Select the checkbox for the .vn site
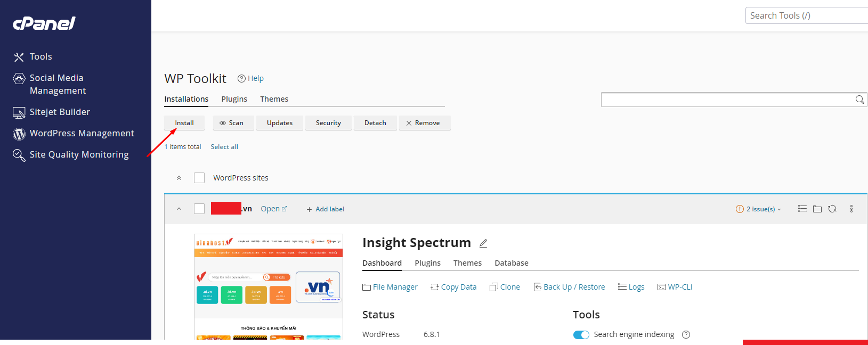The height and width of the screenshot is (345, 868). coord(199,209)
